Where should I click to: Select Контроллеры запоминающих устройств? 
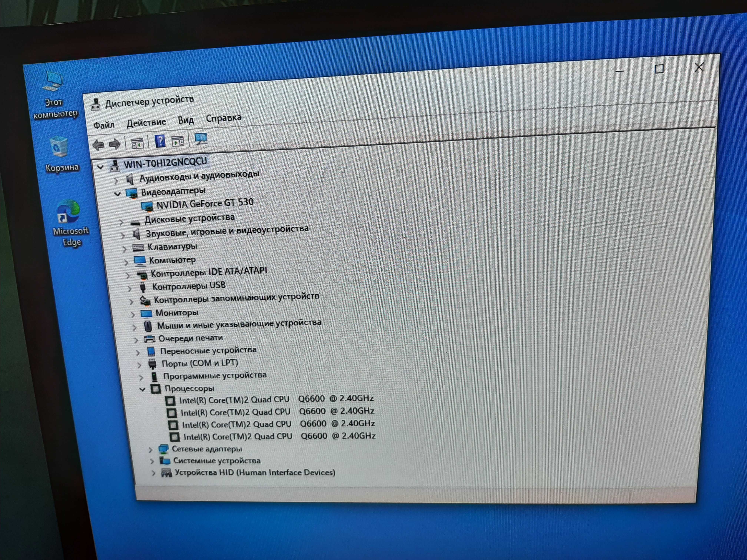pos(236,298)
